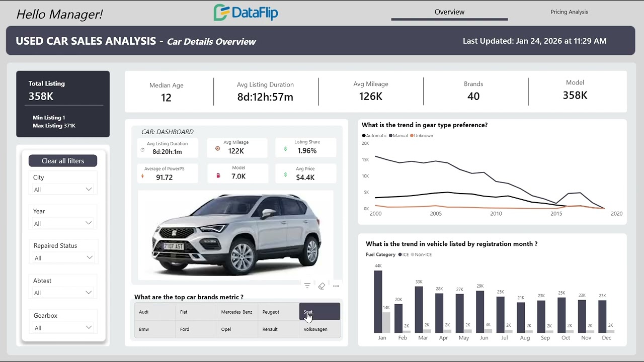Click the Avg Price dollar icon
Screen dimensions: 644x362
point(286,175)
